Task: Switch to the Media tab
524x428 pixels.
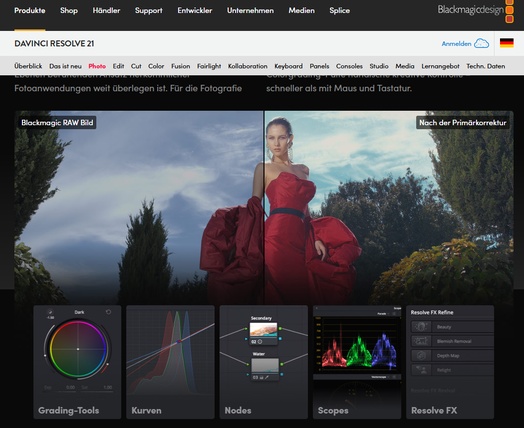Action: [x=405, y=66]
